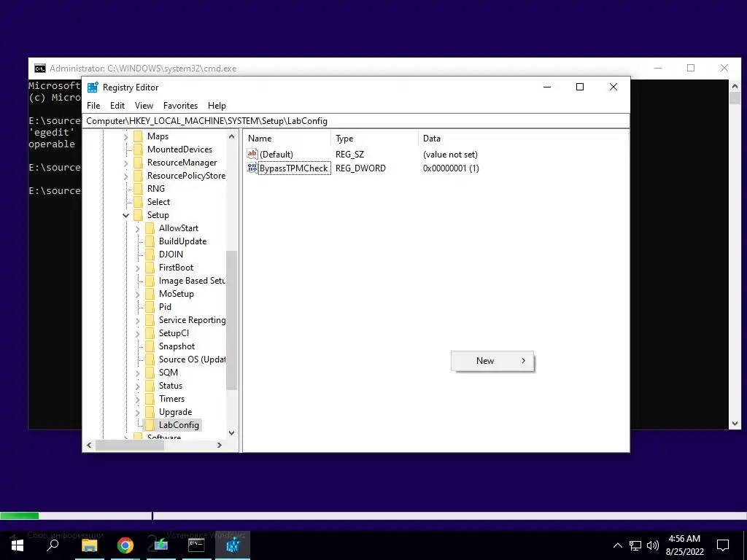The height and width of the screenshot is (560, 747).
Task: Expand the MoSetup tree node
Action: pos(138,294)
